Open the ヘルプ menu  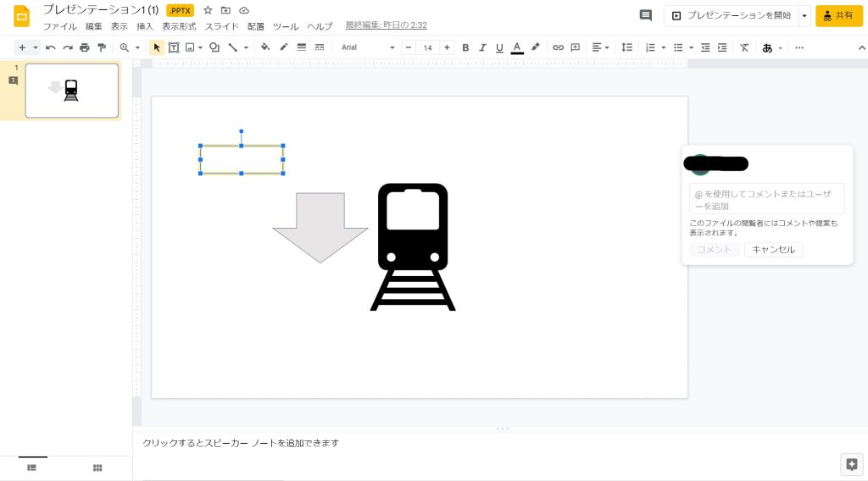pyautogui.click(x=320, y=26)
